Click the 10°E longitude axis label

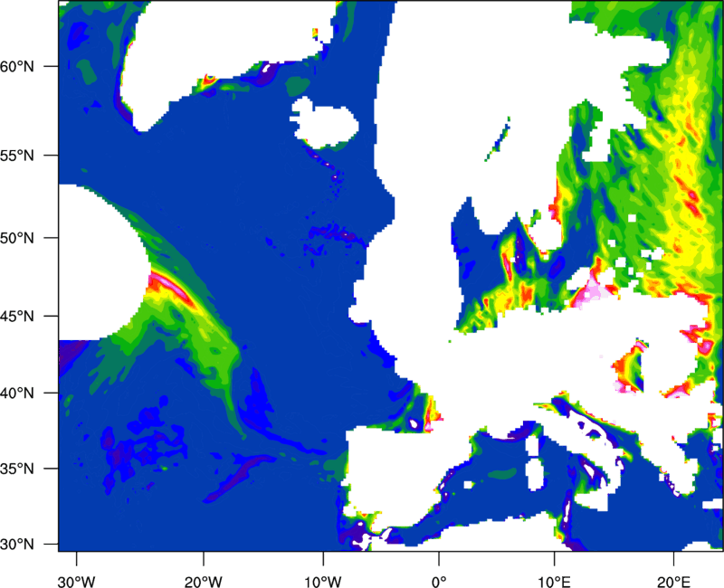pyautogui.click(x=554, y=581)
